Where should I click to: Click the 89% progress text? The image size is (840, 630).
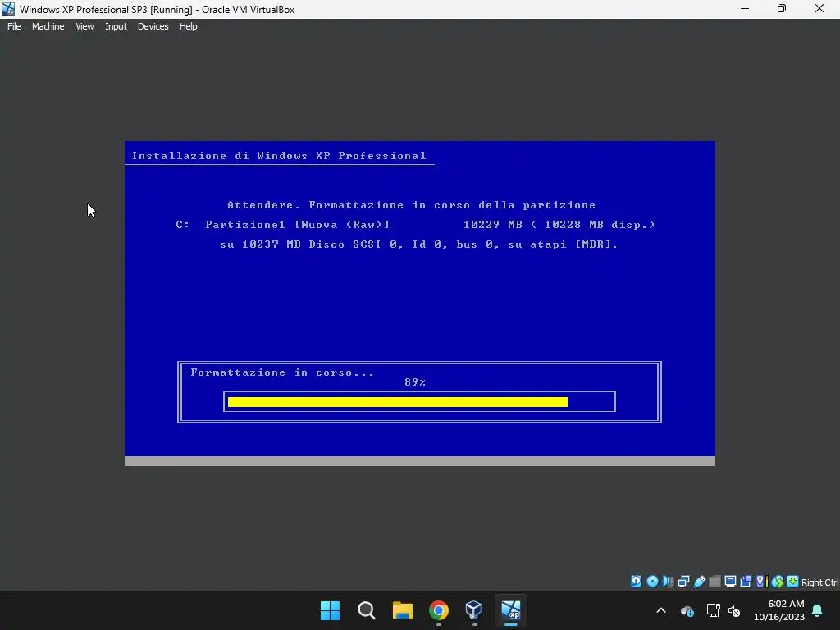point(415,382)
